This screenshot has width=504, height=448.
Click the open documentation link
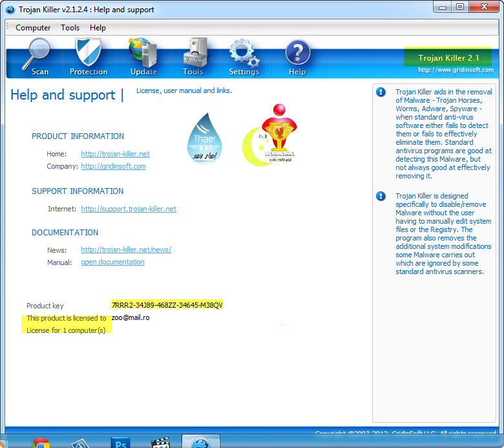pyautogui.click(x=113, y=262)
